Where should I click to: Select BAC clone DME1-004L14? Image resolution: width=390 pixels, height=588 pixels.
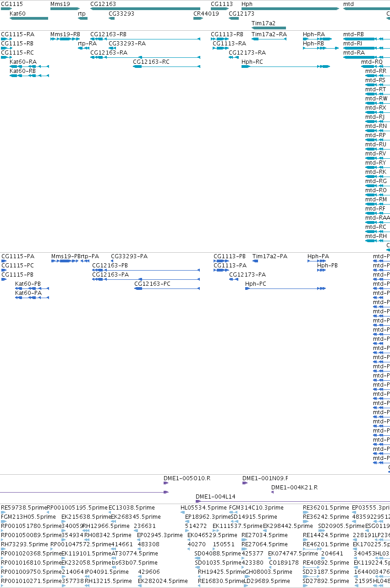coord(215,497)
